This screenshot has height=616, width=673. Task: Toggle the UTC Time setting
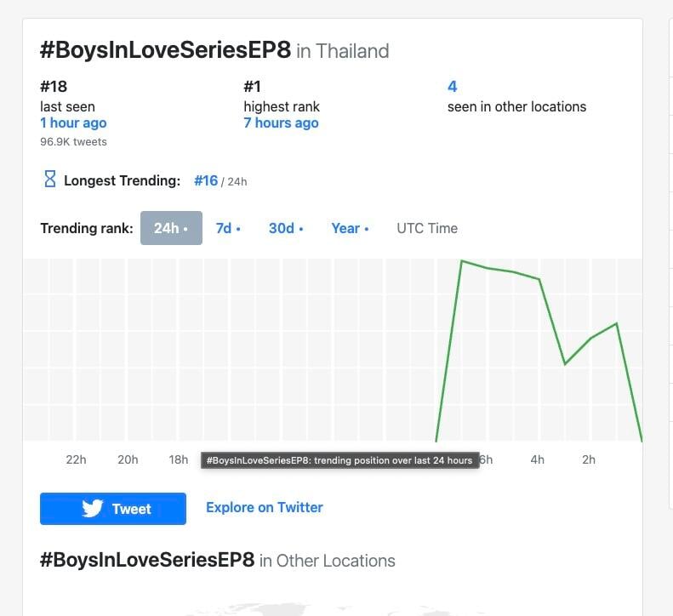tap(427, 228)
